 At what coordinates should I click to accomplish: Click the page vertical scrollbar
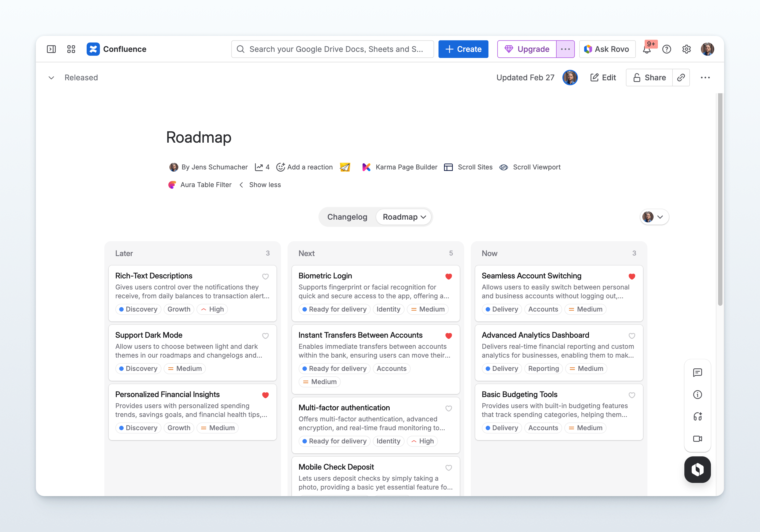tap(720, 199)
